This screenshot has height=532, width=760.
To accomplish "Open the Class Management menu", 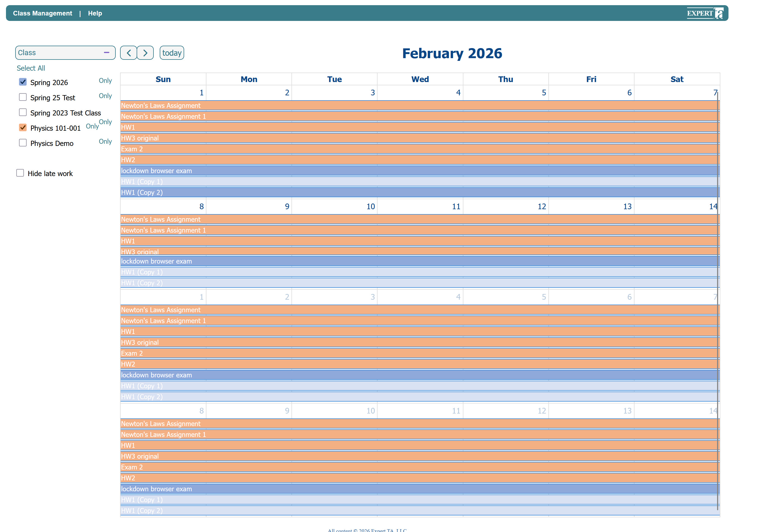I will click(42, 13).
